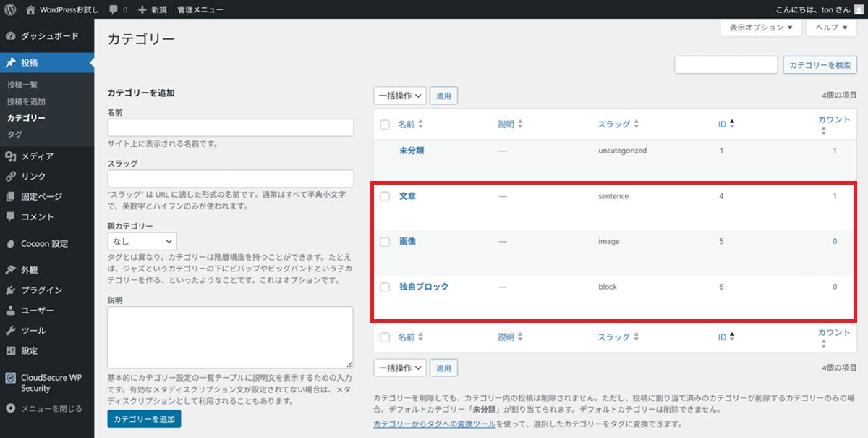Check the 画像 category checkbox
868x438 pixels.
coord(385,242)
